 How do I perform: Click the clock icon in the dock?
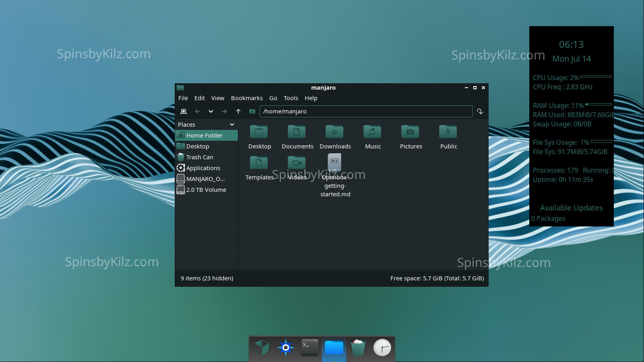pos(382,348)
